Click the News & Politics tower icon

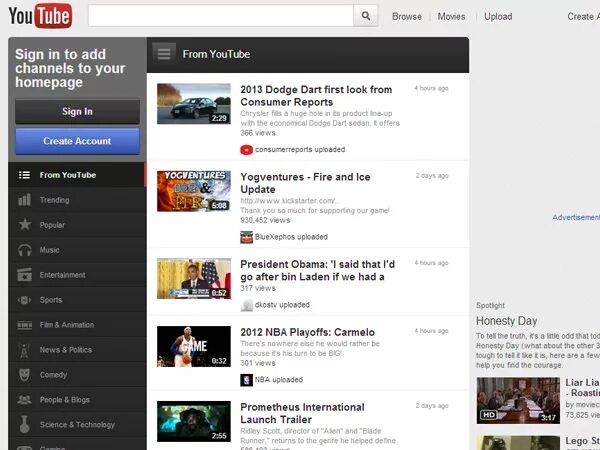24,350
